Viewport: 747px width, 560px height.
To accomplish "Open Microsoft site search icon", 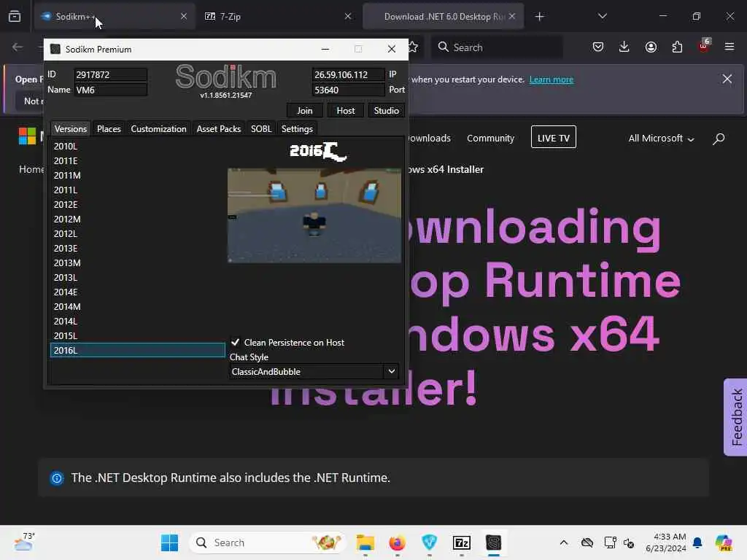I will click(x=719, y=139).
